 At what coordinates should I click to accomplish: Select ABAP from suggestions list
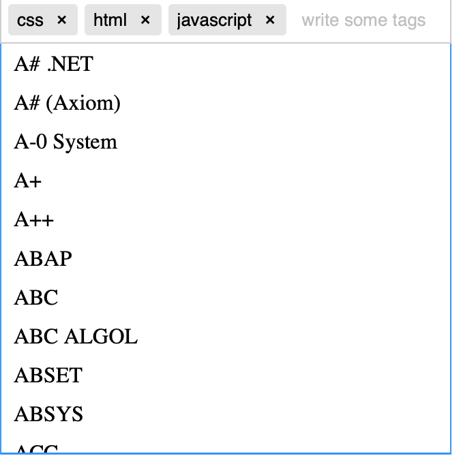226,258
